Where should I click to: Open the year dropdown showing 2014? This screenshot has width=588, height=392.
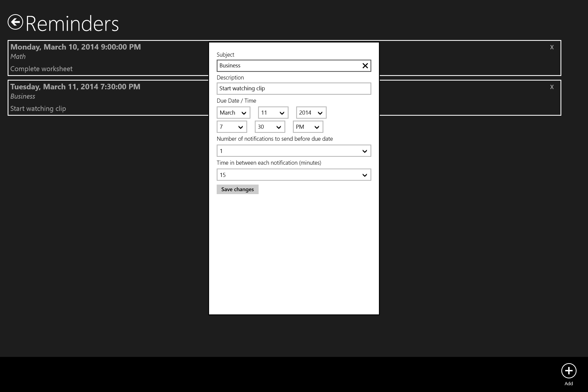pos(311,113)
